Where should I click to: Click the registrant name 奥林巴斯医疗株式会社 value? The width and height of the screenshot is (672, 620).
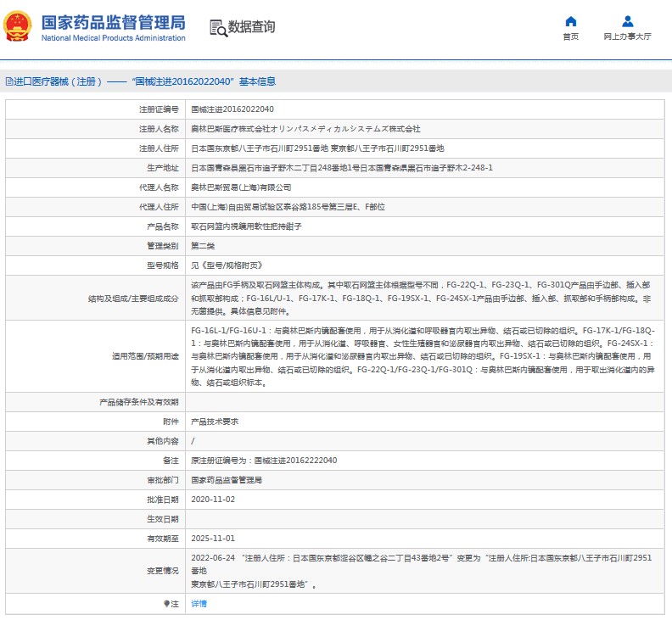pyautogui.click(x=305, y=129)
